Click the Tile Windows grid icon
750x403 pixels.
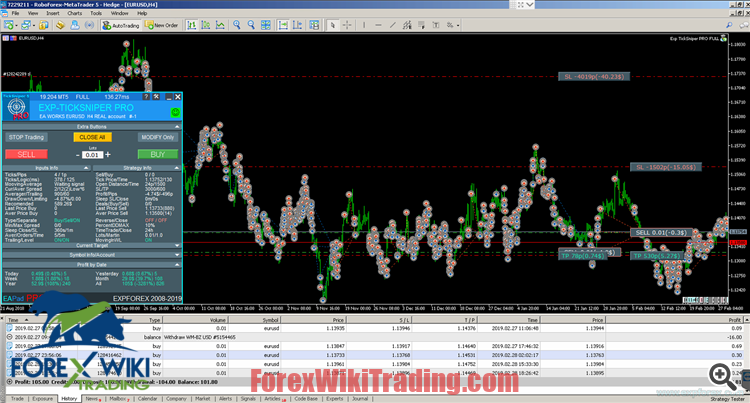click(265, 25)
